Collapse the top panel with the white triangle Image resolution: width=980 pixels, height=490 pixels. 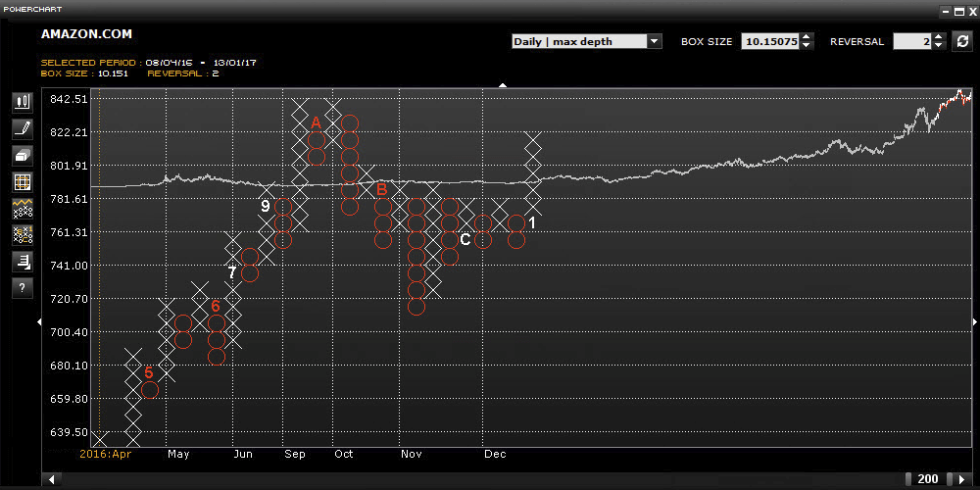point(503,85)
